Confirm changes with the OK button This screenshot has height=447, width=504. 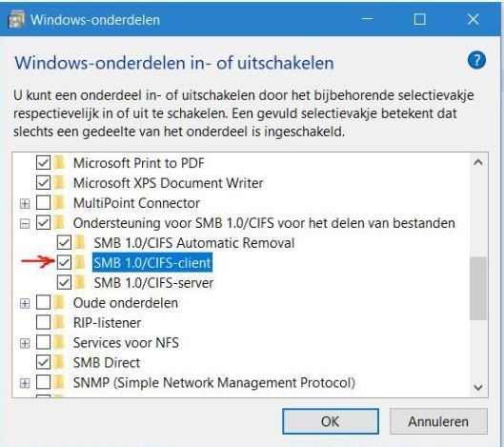tap(331, 421)
